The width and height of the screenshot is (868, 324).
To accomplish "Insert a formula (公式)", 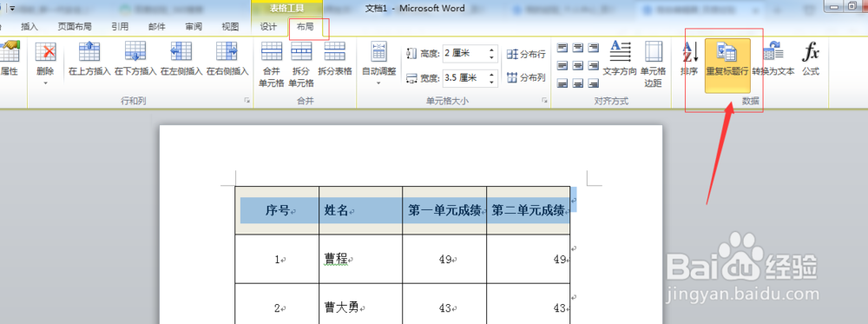I will [x=811, y=58].
